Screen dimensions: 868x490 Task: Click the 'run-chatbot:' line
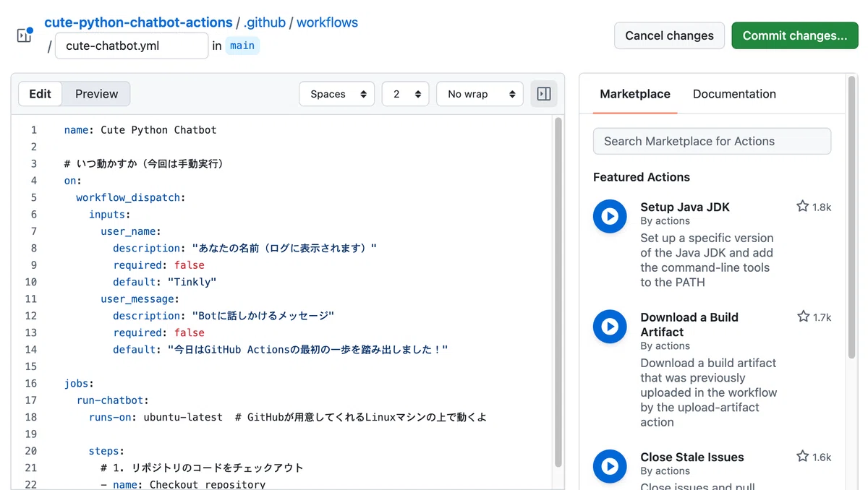coord(112,400)
